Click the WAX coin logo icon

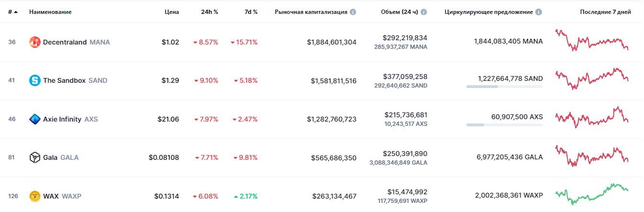point(35,196)
